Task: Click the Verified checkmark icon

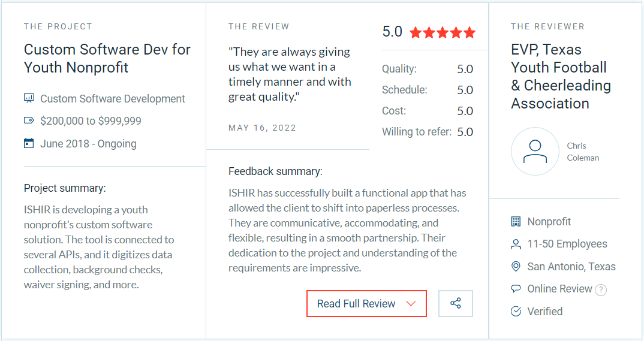Action: (x=516, y=312)
